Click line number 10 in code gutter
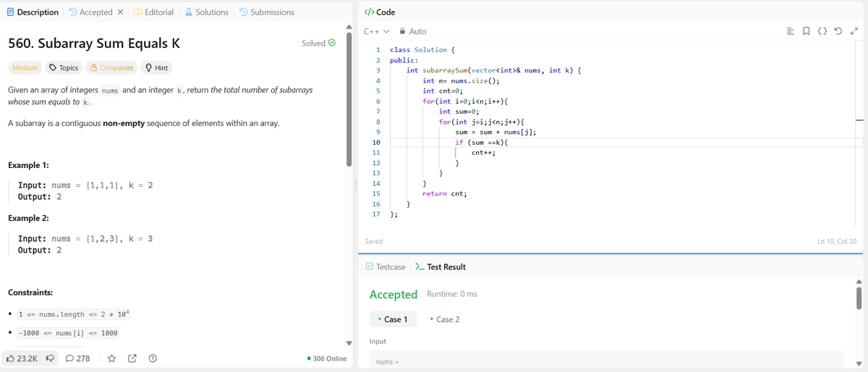 (x=375, y=143)
